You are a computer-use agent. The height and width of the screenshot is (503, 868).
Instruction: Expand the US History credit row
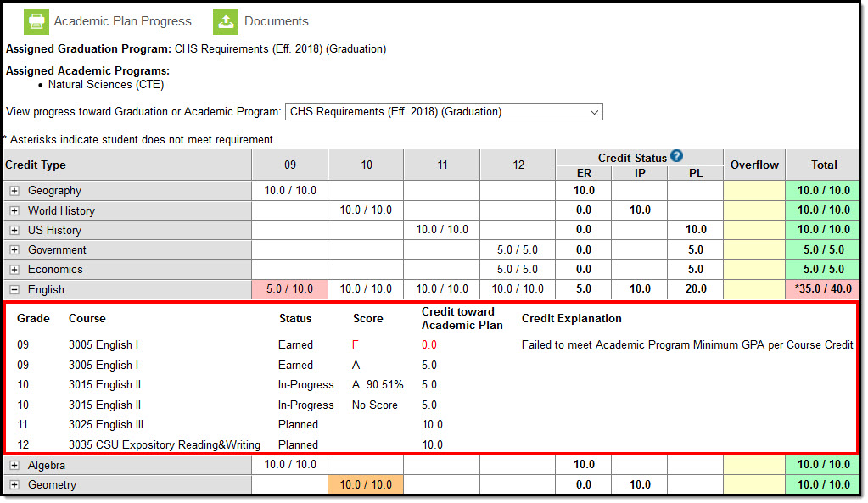coord(14,230)
